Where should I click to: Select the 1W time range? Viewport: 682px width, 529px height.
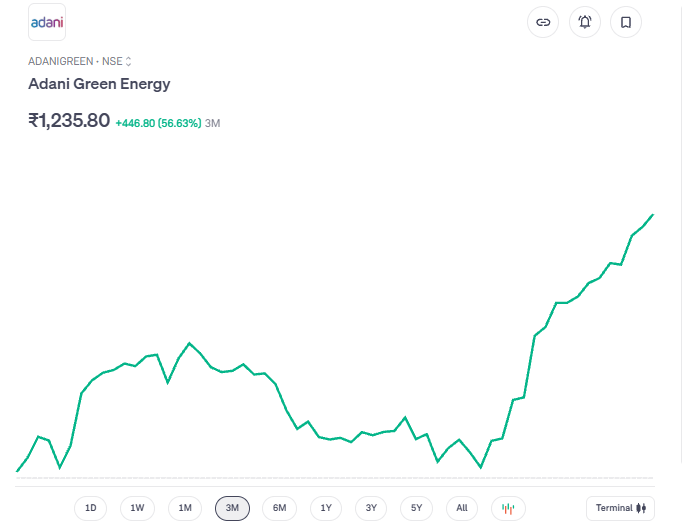tap(138, 508)
